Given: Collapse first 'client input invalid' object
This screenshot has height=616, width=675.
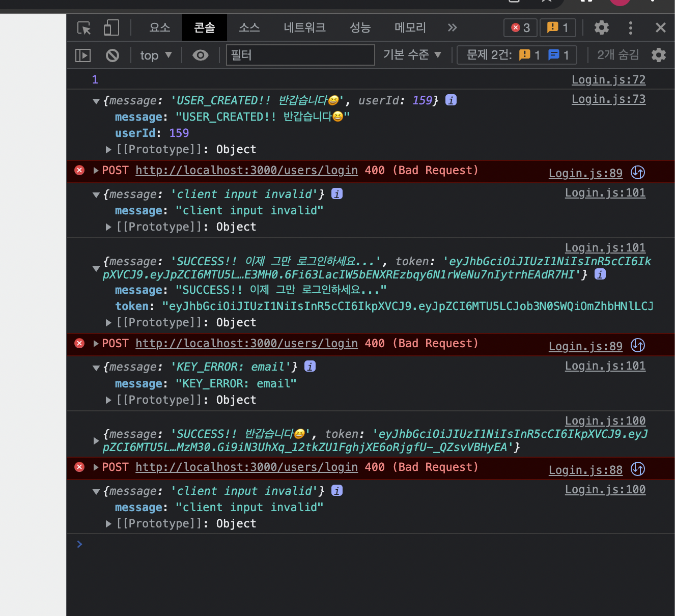Looking at the screenshot, I should [96, 195].
